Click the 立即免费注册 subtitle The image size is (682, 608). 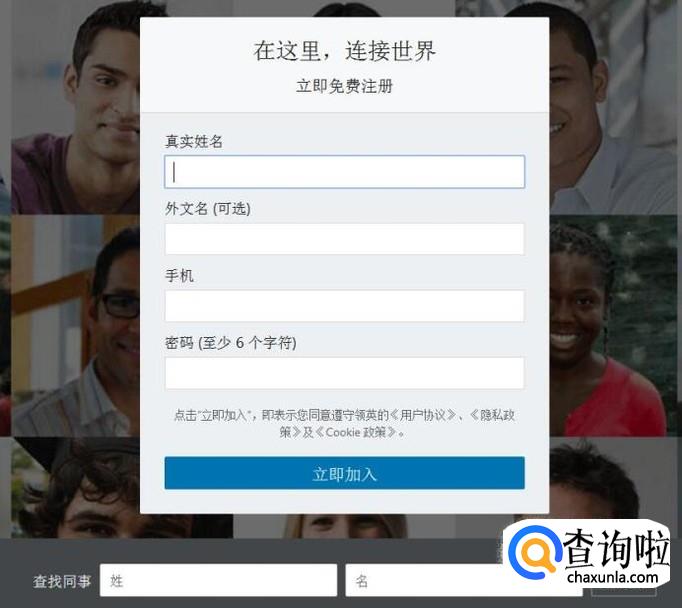[344, 86]
